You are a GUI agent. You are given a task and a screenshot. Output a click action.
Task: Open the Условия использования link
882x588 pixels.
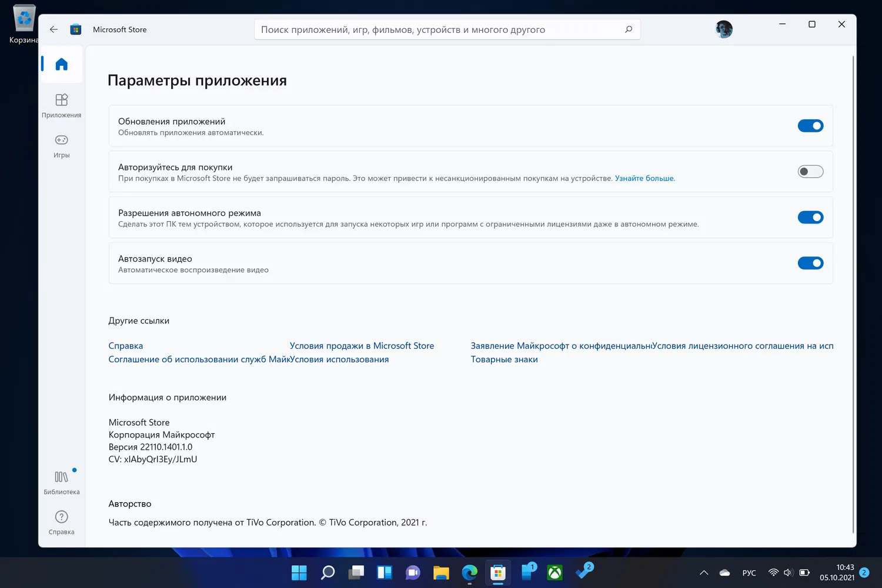339,359
